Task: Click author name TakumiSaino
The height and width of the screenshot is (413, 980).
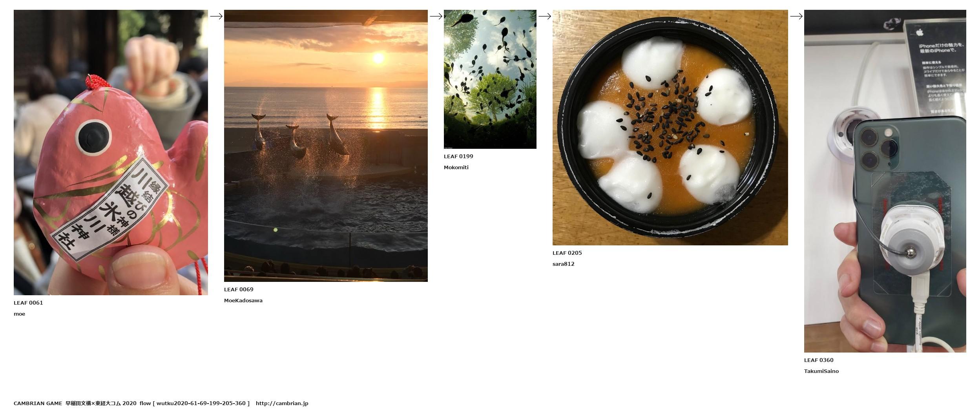Action: pyautogui.click(x=821, y=371)
